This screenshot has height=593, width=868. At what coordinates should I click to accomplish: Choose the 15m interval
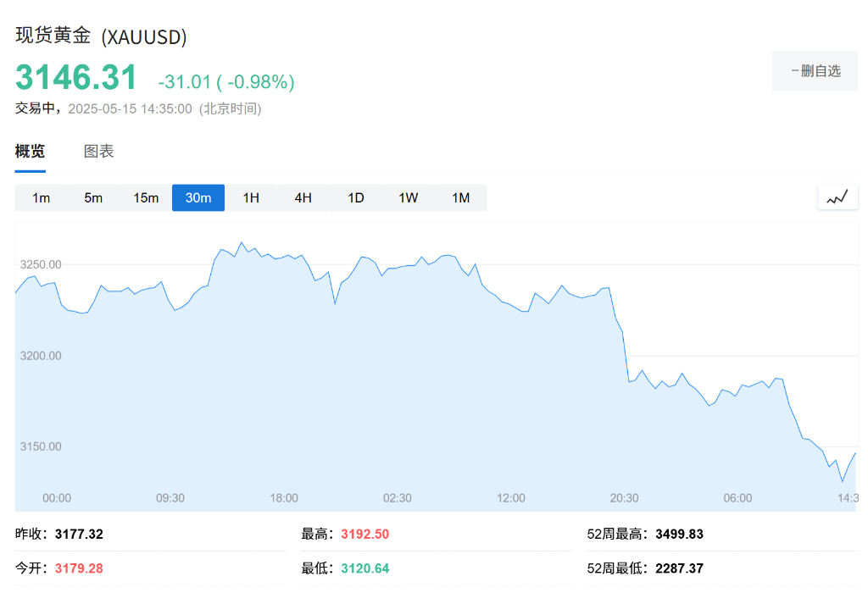[x=146, y=197]
